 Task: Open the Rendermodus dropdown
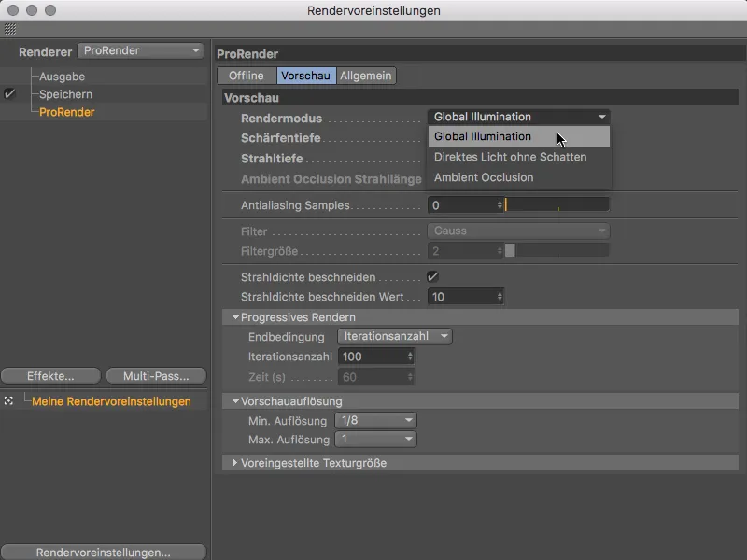519,117
